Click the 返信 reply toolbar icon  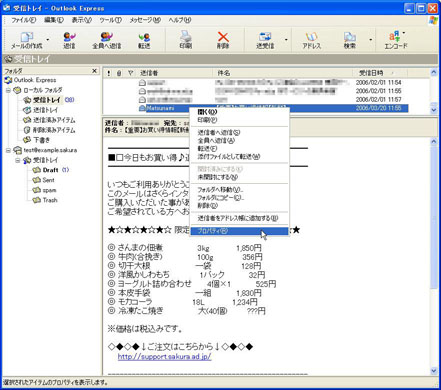point(69,40)
